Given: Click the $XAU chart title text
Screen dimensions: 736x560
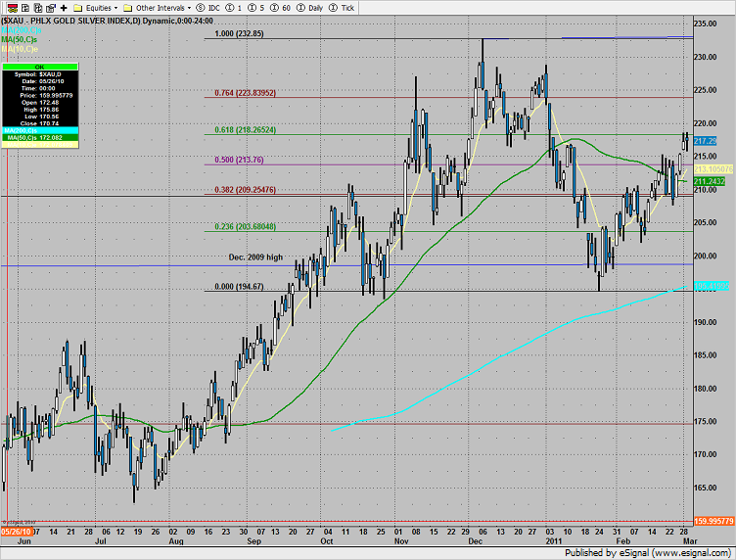Looking at the screenshot, I should click(107, 21).
